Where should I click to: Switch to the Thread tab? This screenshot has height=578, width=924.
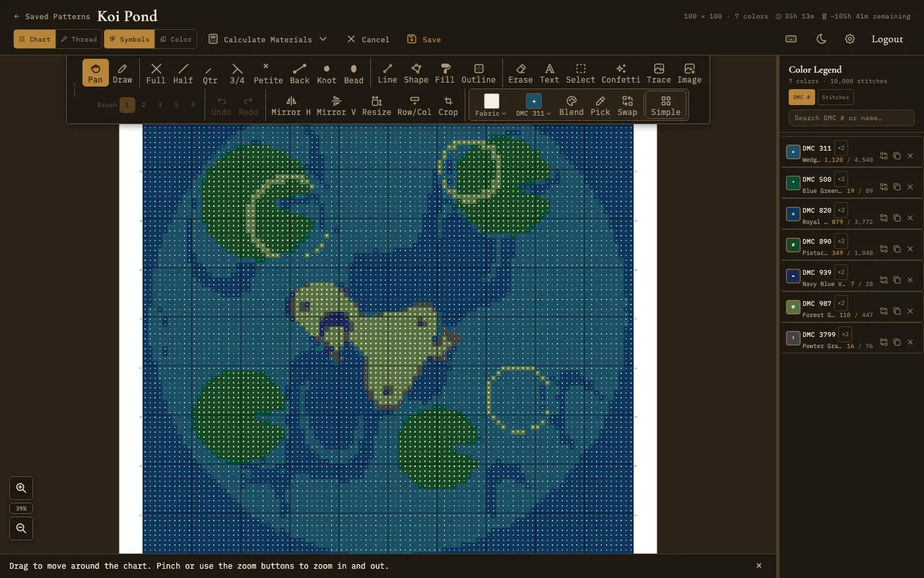pos(79,39)
